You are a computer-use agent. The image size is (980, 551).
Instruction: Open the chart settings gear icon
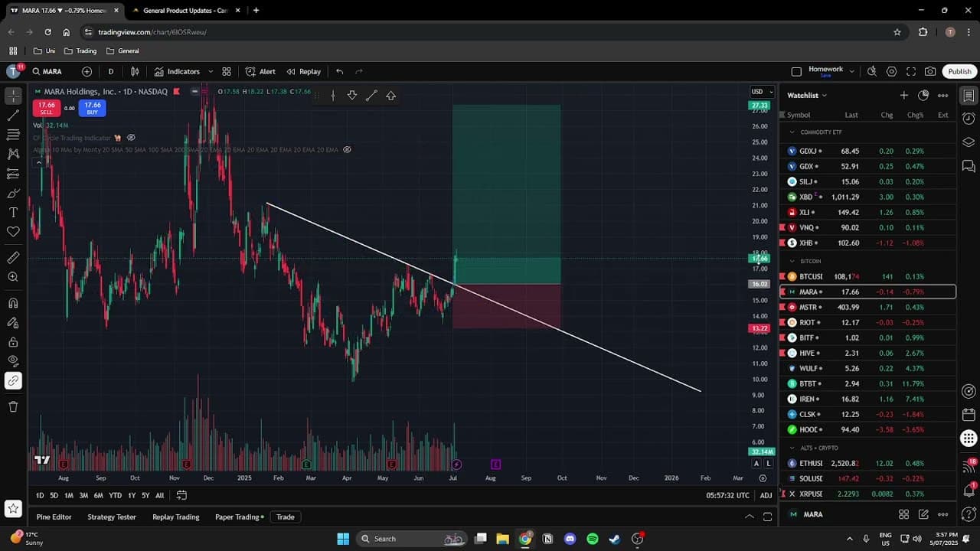click(891, 71)
